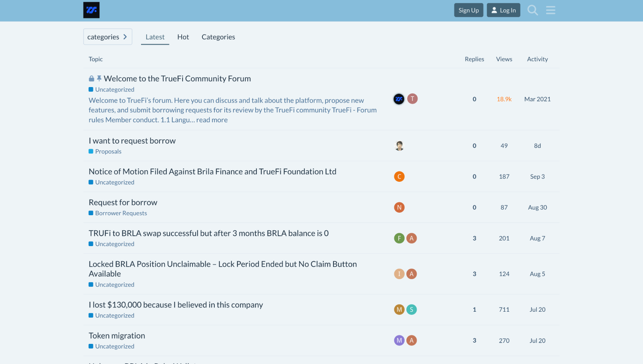The image size is (643, 364).
Task: Click the TrueFi avatar on Welcome topic
Action: pos(399,99)
